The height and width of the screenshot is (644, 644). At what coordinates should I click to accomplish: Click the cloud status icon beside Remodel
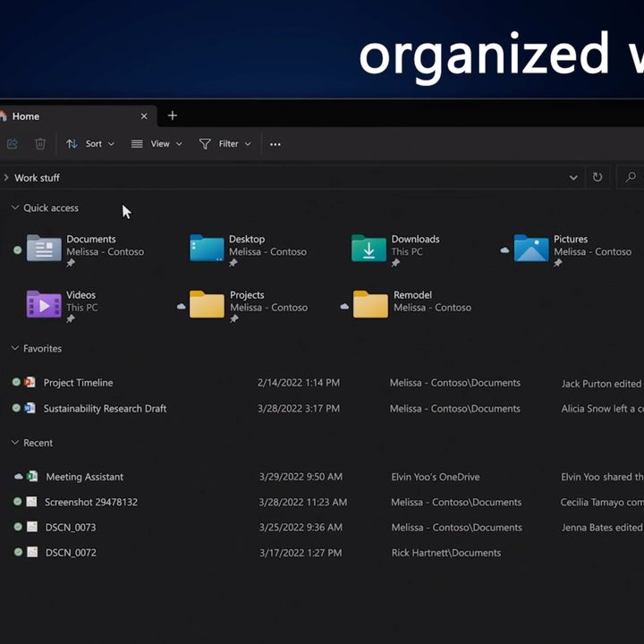coord(344,307)
